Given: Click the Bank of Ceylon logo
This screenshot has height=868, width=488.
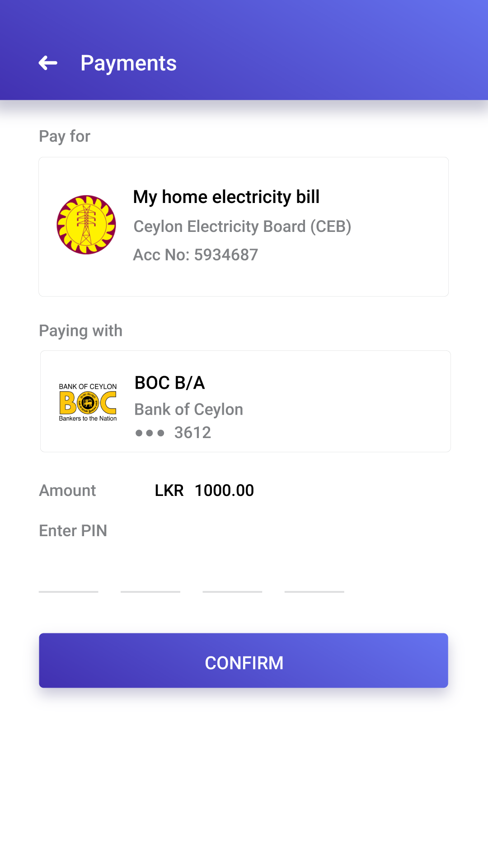Looking at the screenshot, I should (88, 402).
